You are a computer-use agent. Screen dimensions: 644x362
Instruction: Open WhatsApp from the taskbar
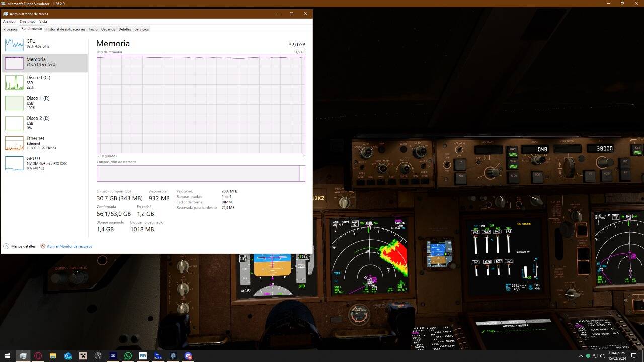[128, 356]
